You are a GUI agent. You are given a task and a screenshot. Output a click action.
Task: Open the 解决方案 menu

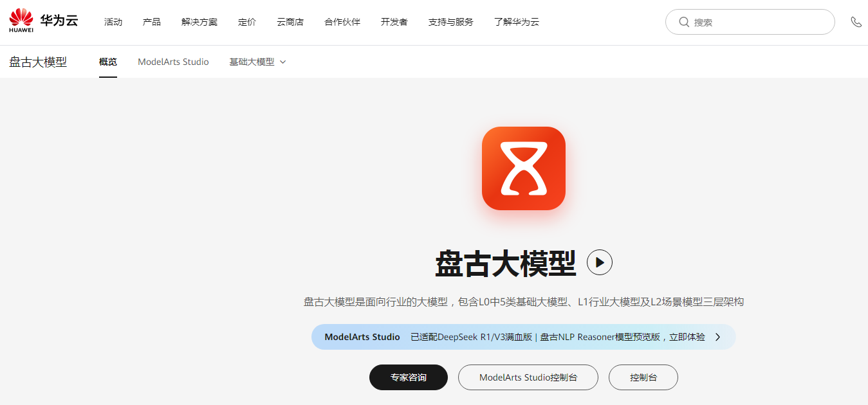[x=200, y=21]
